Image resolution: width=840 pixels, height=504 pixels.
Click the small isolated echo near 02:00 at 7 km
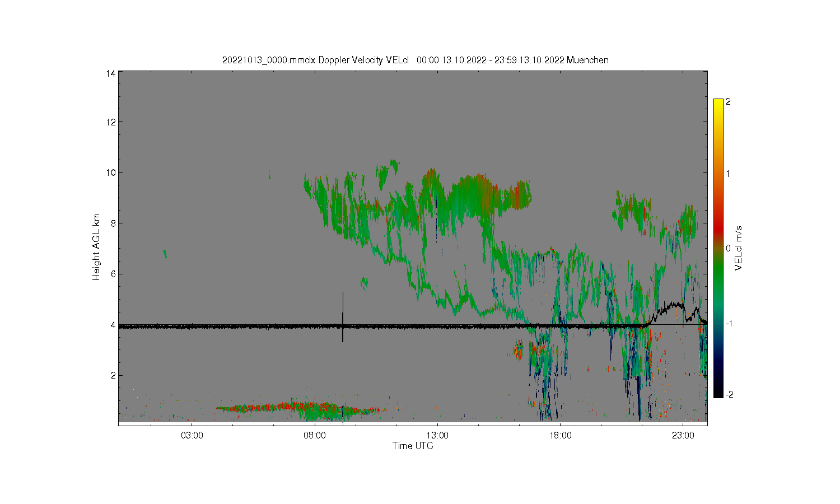tap(165, 254)
